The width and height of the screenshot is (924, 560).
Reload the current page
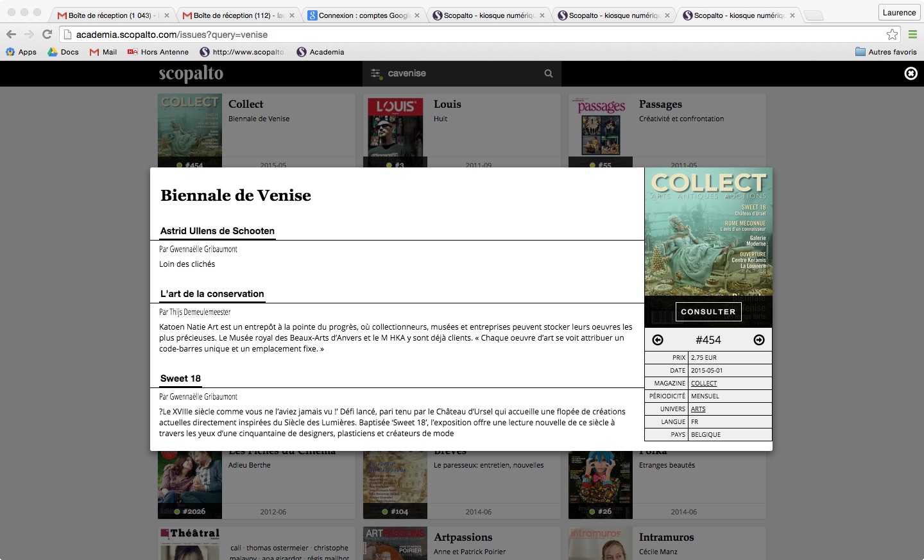[47, 35]
